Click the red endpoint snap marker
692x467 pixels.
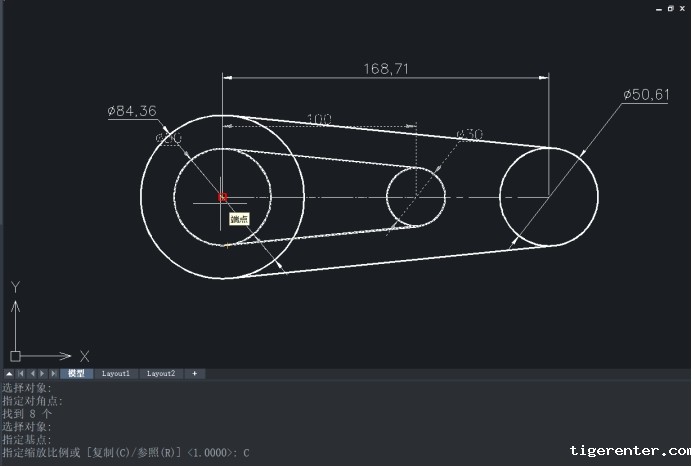[x=223, y=198]
